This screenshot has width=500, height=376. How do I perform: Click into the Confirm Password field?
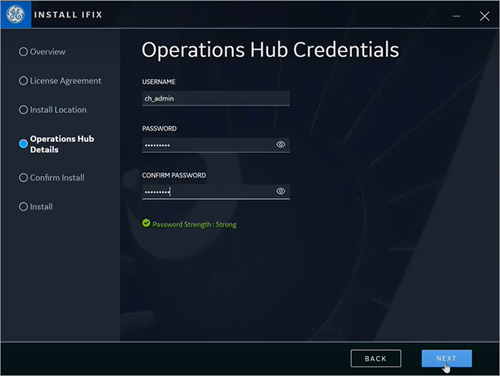tap(216, 192)
